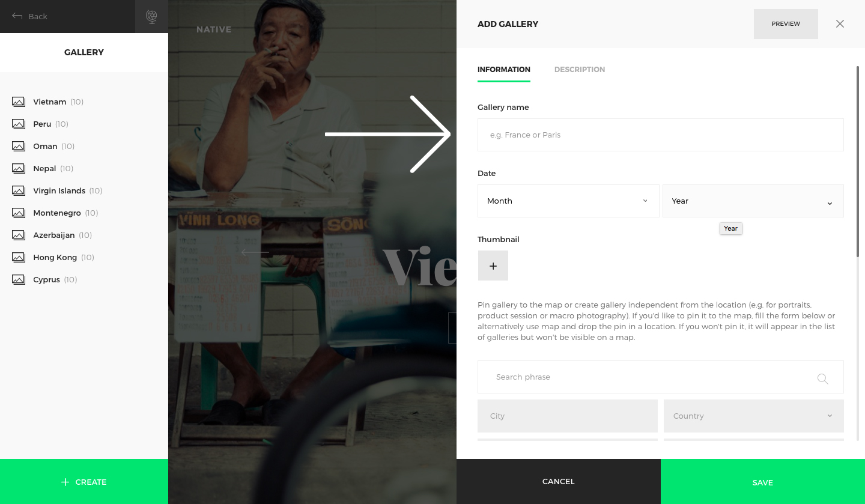This screenshot has width=865, height=504.
Task: Click the Virgin Islands gallery image icon
Action: (19, 191)
